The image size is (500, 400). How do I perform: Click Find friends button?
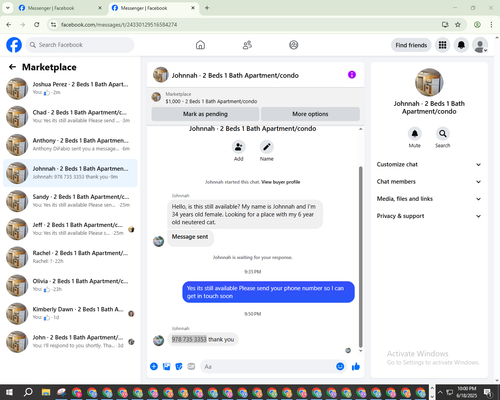pos(411,45)
